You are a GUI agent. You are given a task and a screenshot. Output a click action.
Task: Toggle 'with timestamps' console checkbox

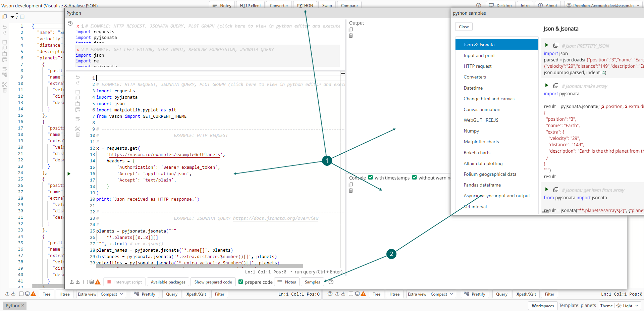point(371,177)
